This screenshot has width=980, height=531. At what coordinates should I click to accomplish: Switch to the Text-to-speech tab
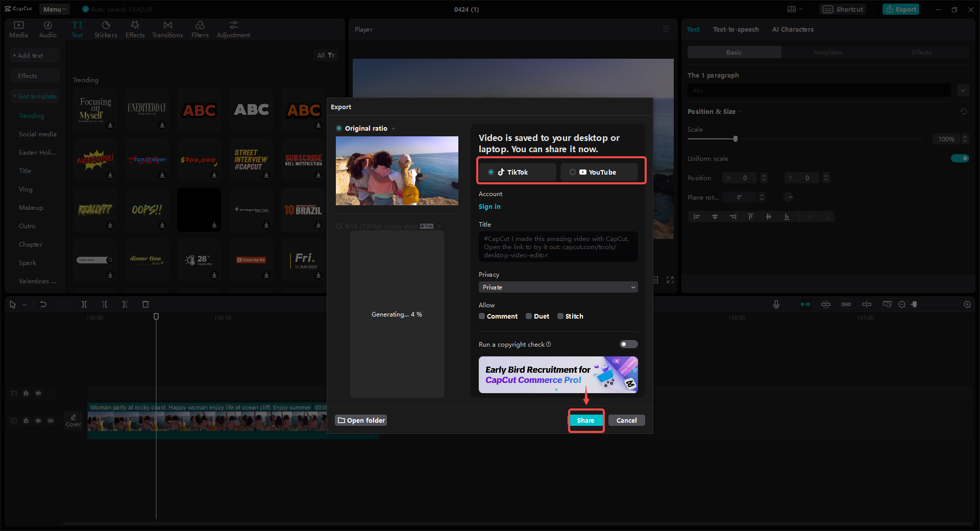click(x=736, y=29)
